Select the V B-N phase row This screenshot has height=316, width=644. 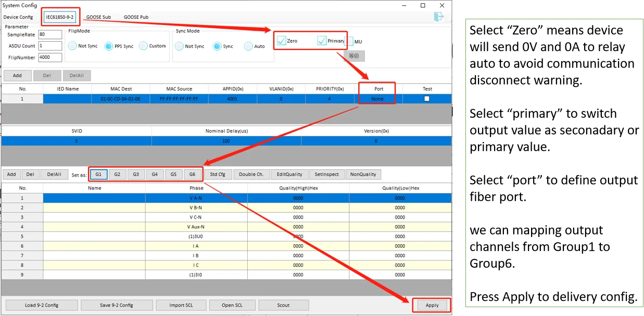[x=226, y=207]
